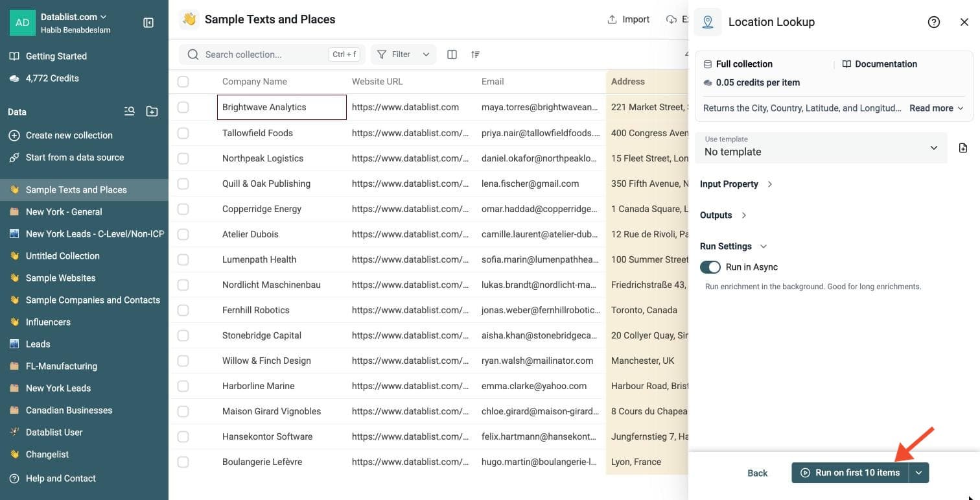Click the add folder icon beside Data

click(x=152, y=112)
